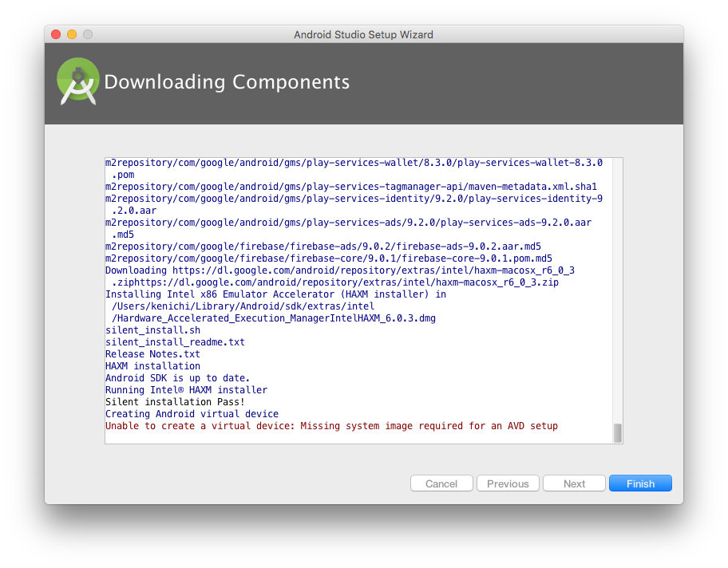Click the 'Downloading Components' heading
The height and width of the screenshot is (568, 728).
(227, 82)
